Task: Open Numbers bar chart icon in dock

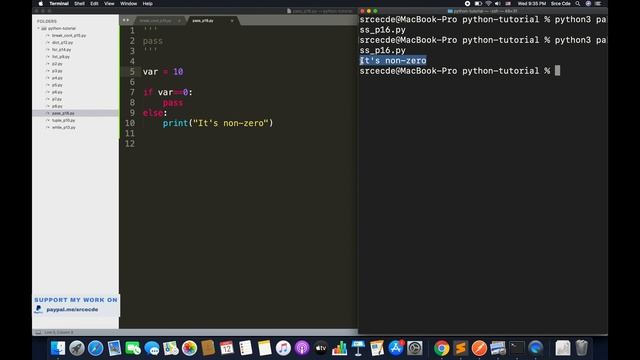Action: 339,348
